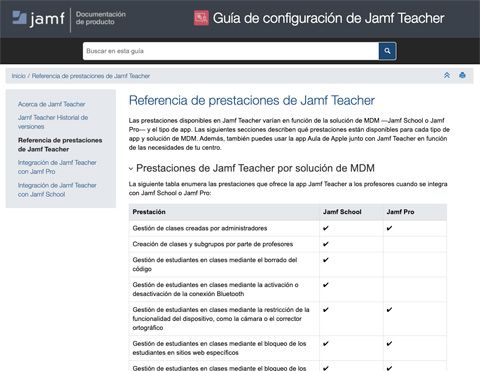Click the scroll-to-top double chevron icon
480x371 pixels.
447,75
